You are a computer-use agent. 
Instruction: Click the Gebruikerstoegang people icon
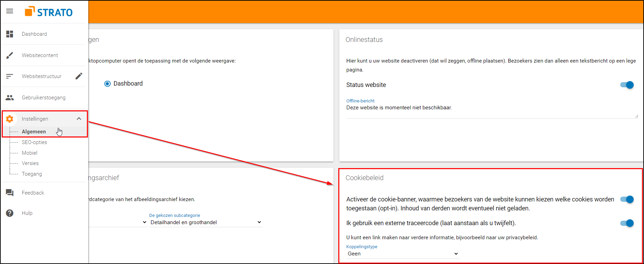[10, 98]
